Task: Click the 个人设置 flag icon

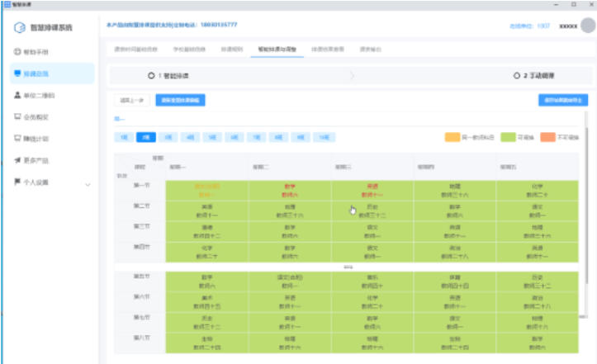Action: 17,182
